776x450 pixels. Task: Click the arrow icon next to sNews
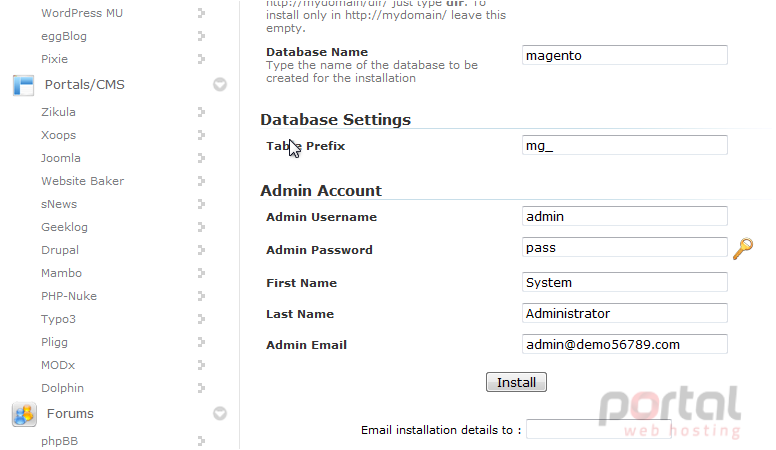pyautogui.click(x=201, y=204)
